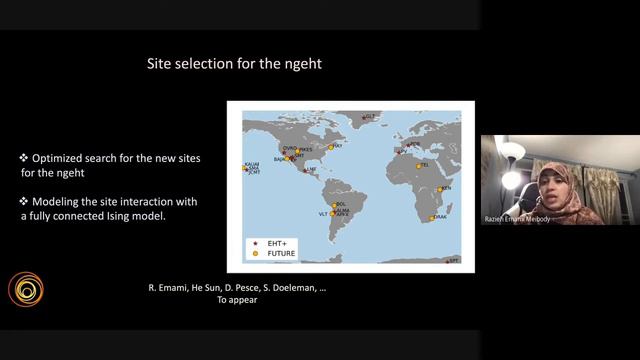The image size is (640, 360).
Task: Click the orange spiral ngEHT logo
Action: 26,290
